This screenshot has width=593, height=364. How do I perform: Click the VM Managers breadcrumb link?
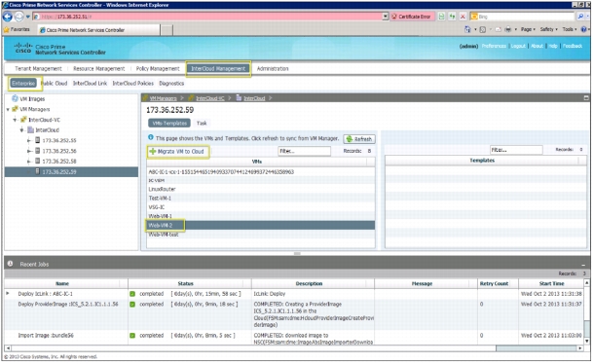[163, 98]
